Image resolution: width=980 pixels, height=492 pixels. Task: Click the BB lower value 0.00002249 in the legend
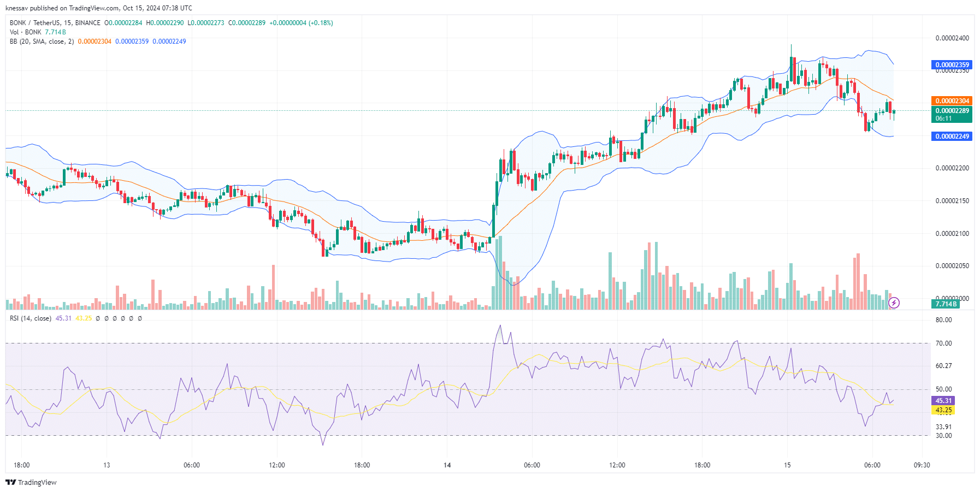[169, 42]
